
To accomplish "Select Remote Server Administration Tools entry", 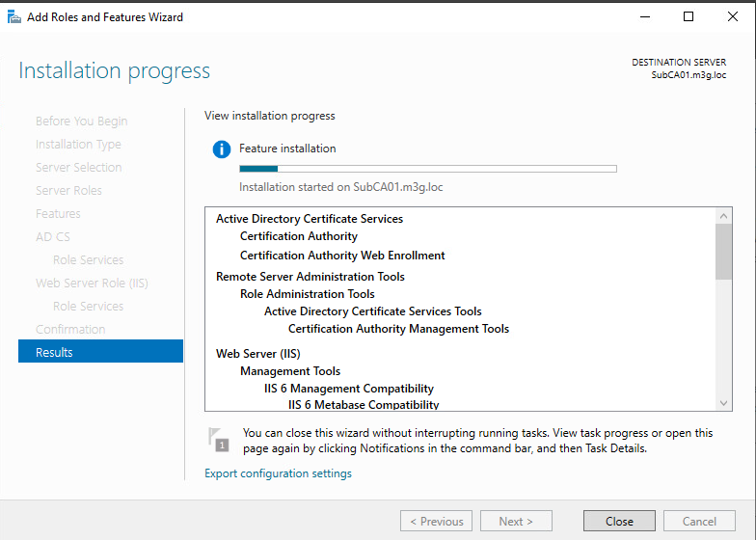I will point(310,277).
